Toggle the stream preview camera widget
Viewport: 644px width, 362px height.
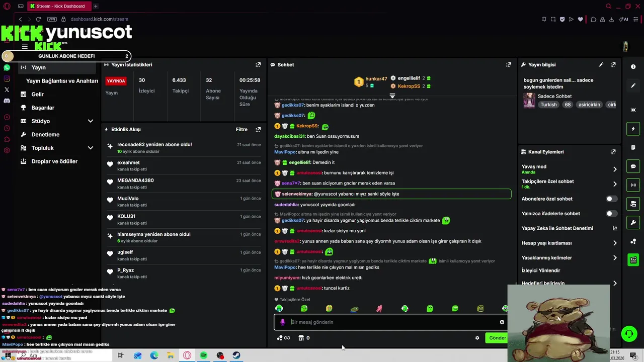(633, 204)
